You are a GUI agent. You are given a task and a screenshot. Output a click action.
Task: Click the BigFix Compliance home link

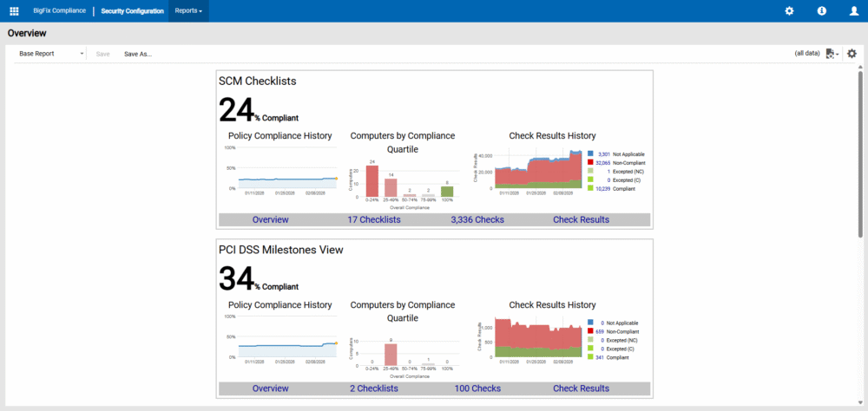(60, 11)
